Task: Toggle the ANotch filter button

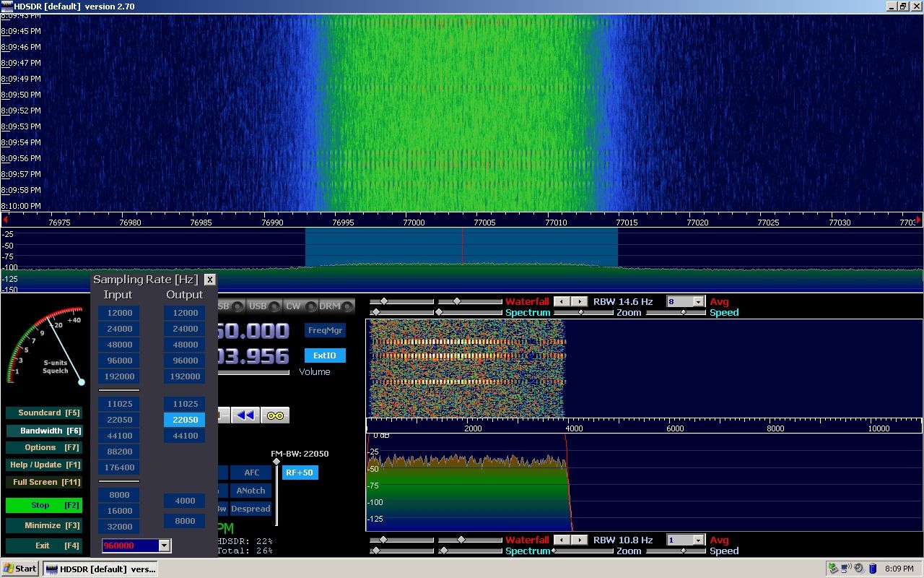Action: tap(251, 491)
